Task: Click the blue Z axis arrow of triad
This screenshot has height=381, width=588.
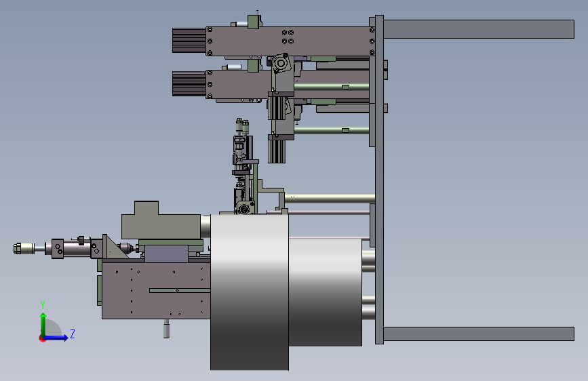Action: (x=56, y=338)
